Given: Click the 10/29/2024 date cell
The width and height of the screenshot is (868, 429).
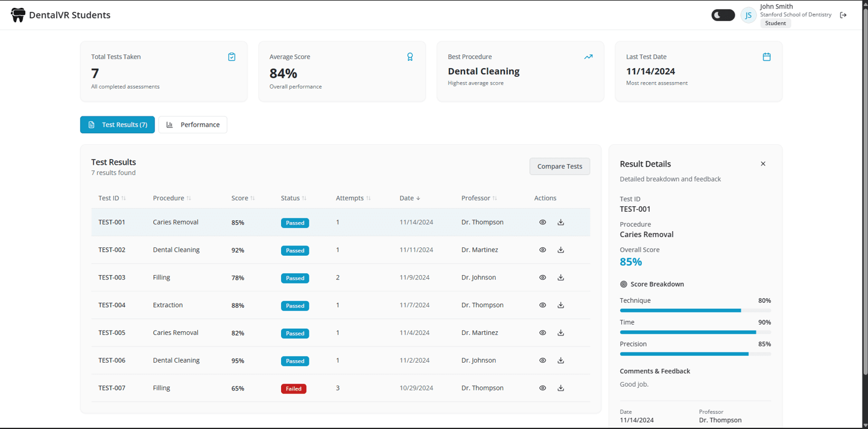Looking at the screenshot, I should 416,388.
